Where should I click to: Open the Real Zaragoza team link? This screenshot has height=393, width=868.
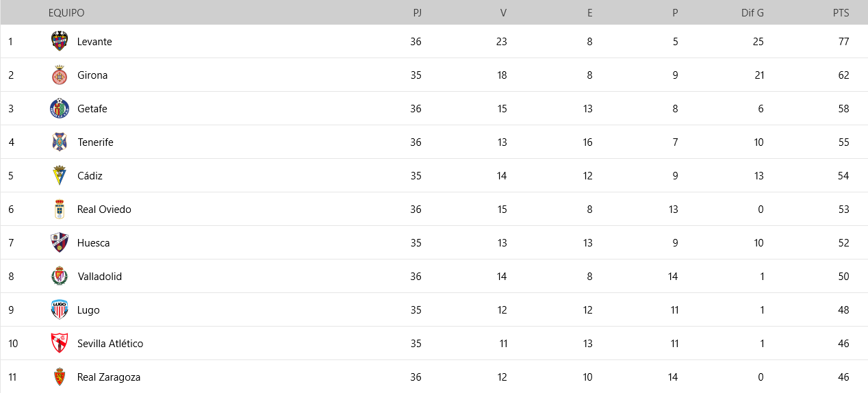[x=109, y=377]
